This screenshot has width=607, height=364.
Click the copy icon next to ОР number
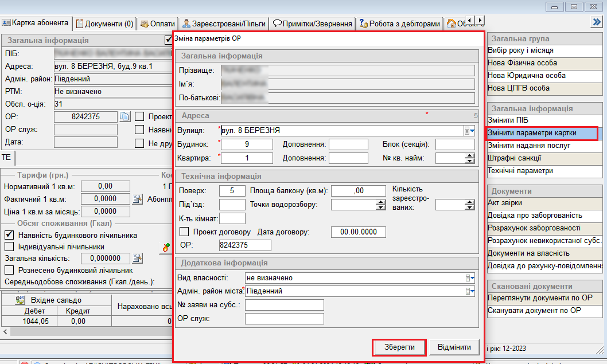[x=125, y=116]
